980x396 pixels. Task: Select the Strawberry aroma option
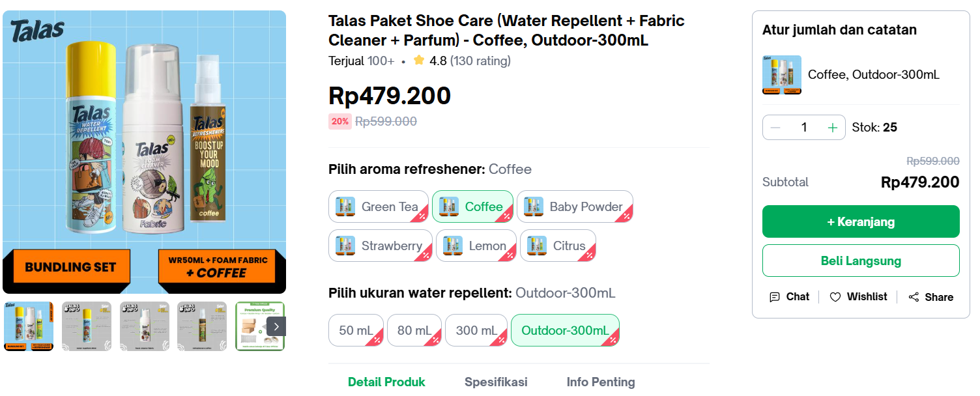pyautogui.click(x=380, y=246)
